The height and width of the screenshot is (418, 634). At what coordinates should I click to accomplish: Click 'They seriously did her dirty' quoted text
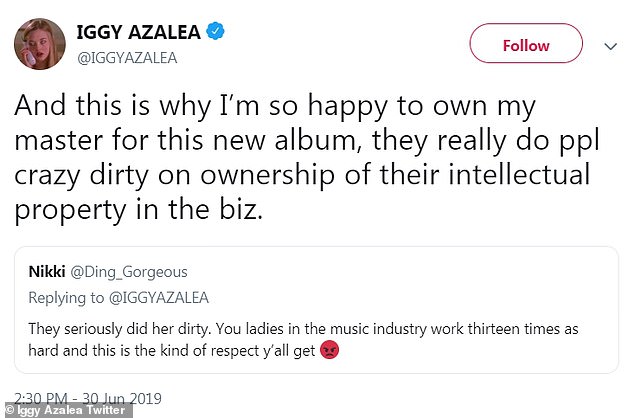126,329
